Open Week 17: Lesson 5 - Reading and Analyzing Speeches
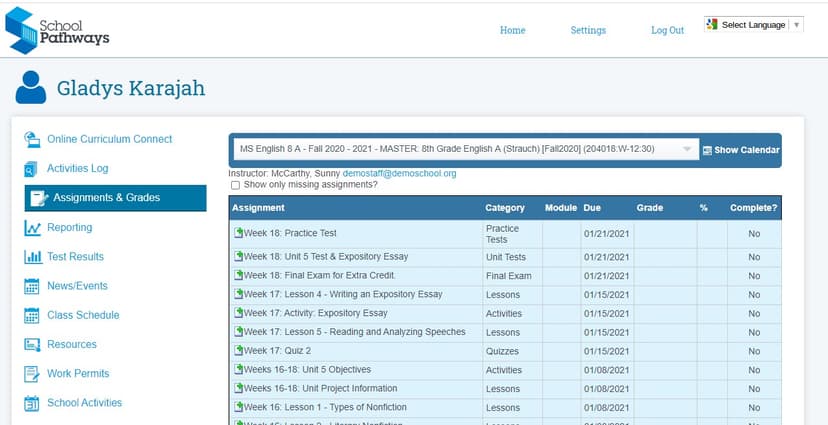This screenshot has height=425, width=828. click(354, 332)
